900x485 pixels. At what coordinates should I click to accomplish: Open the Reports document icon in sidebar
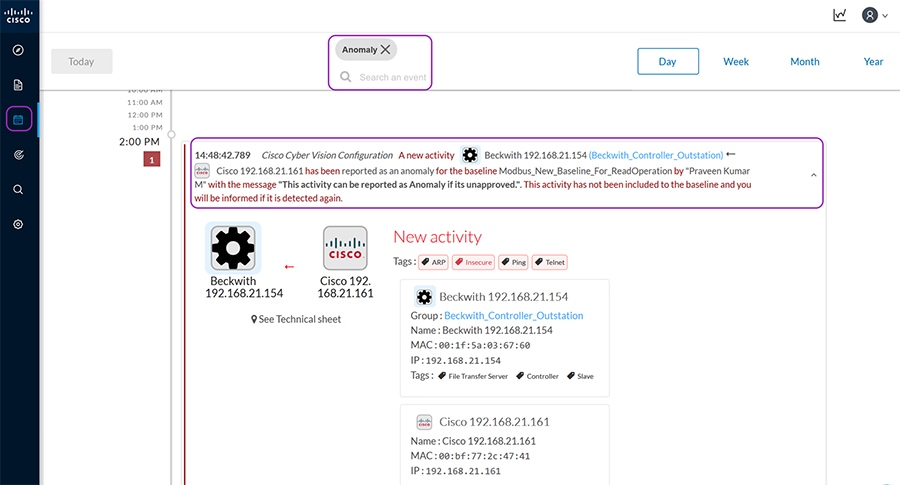click(18, 85)
